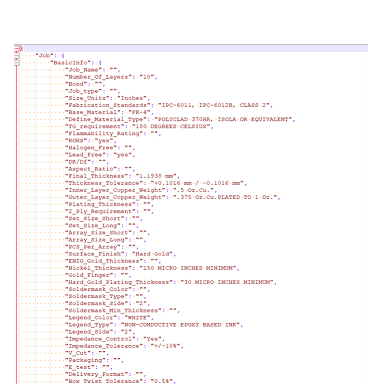Viewport: 368px width, 384px height.
Task: Click the "IPC-6011, IPC-6012B, CLASS 2" value
Action: click(x=213, y=105)
